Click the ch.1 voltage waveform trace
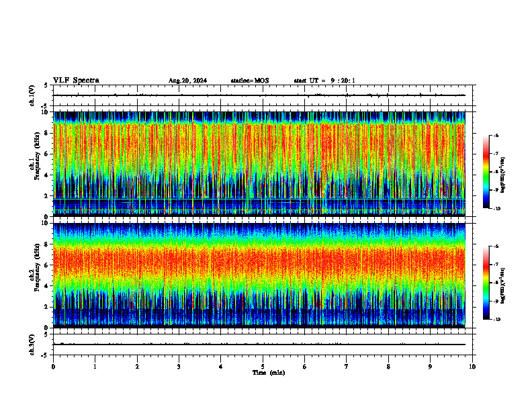Viewport: 532px width, 411px height. pyautogui.click(x=259, y=95)
